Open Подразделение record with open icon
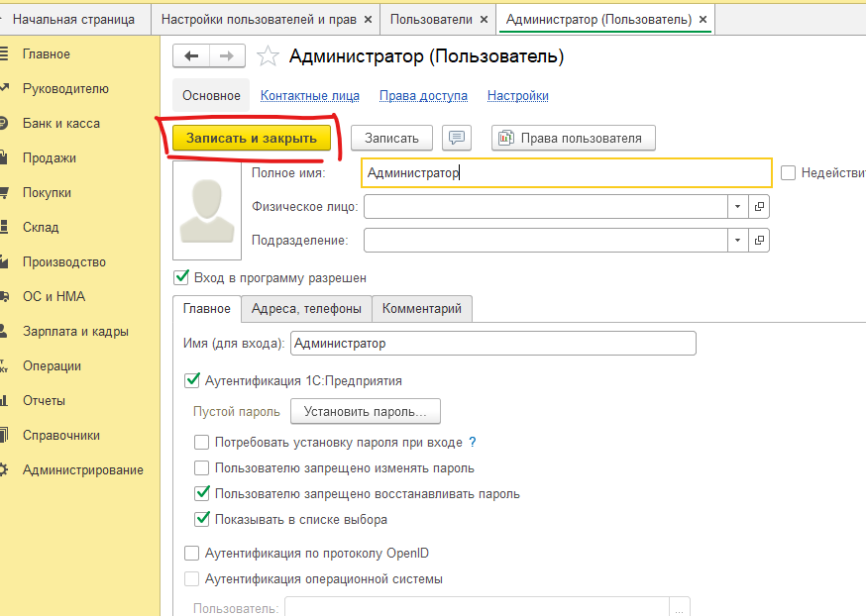Screen dimensions: 866x616 click(759, 240)
